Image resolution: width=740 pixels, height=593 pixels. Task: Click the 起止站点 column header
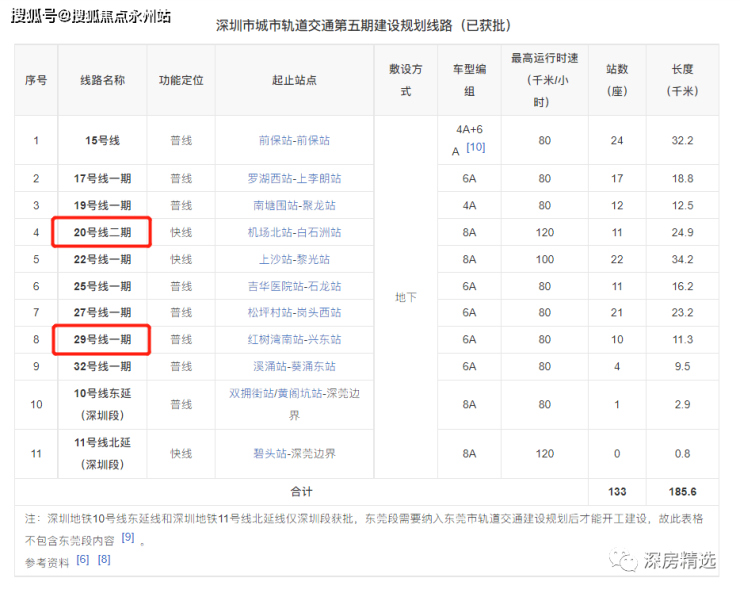click(294, 80)
